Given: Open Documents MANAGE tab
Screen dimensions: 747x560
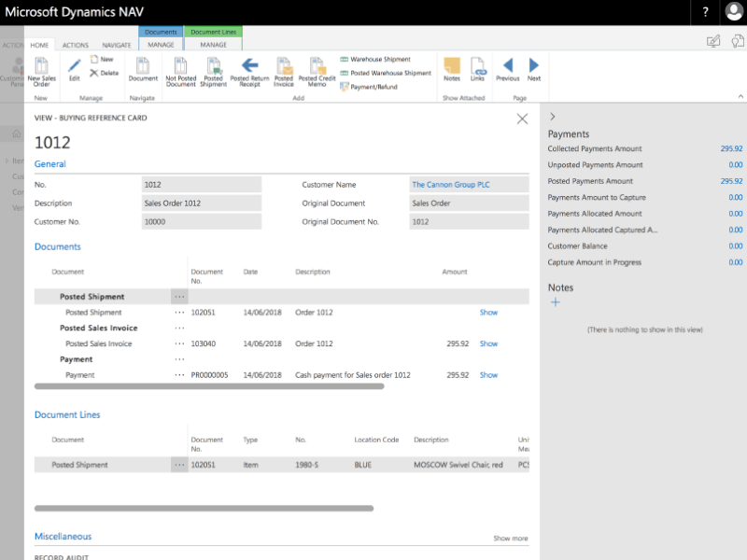Looking at the screenshot, I should click(x=161, y=44).
